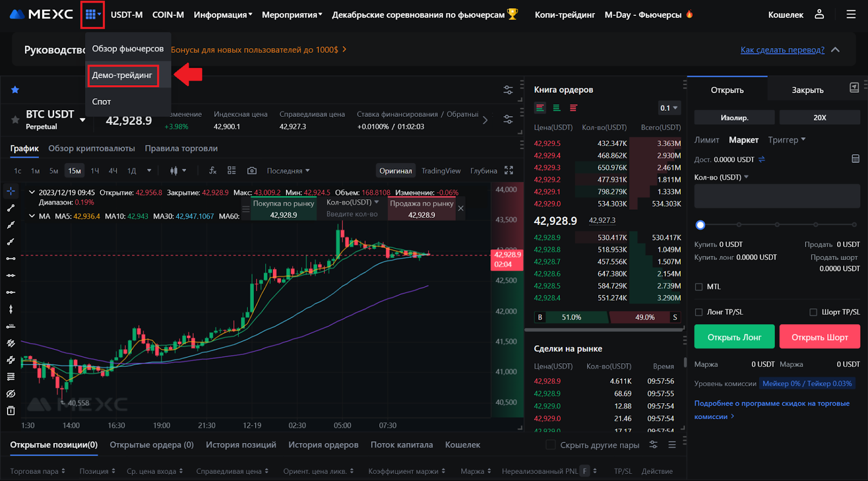
Task: Open candlestick chart type selector
Action: [177, 170]
